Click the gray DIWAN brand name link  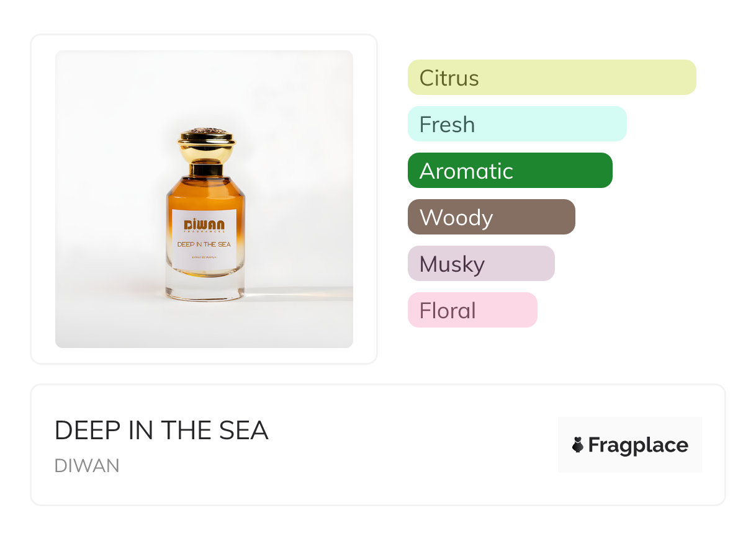87,466
